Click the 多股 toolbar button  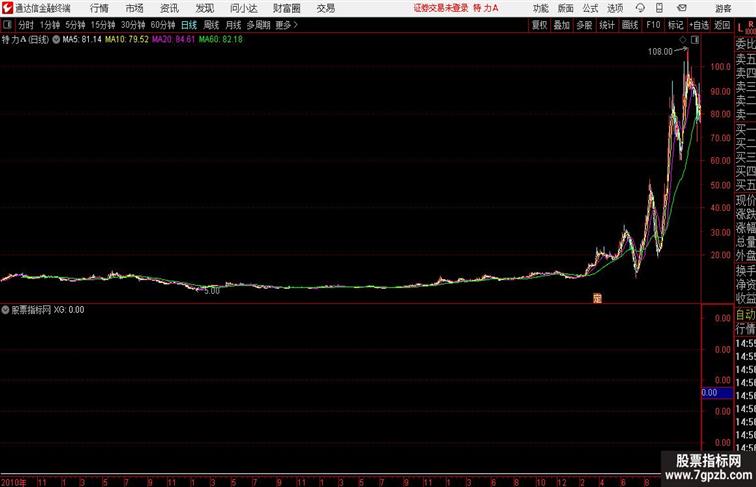pyautogui.click(x=584, y=25)
